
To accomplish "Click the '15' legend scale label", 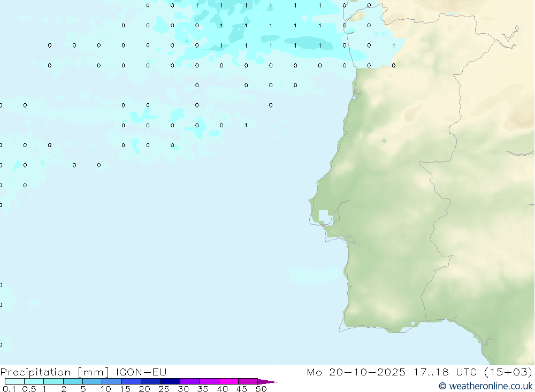I will [x=125, y=389].
